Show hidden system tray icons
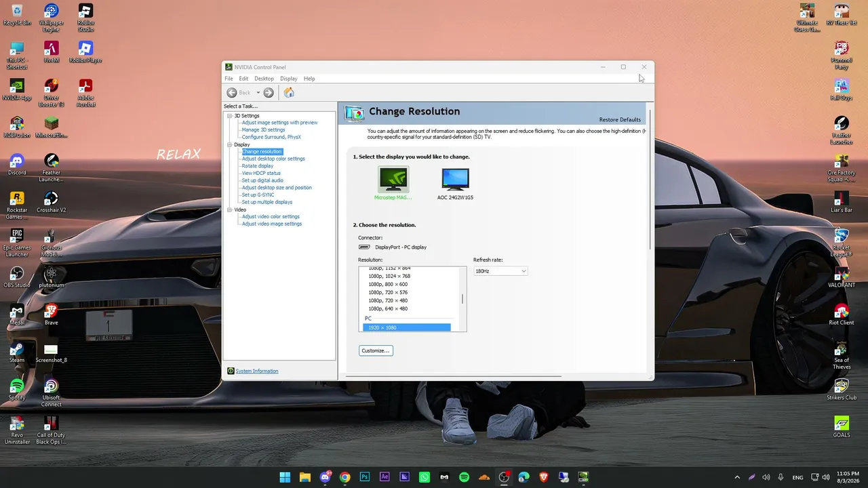The height and width of the screenshot is (488, 868). pos(737,477)
